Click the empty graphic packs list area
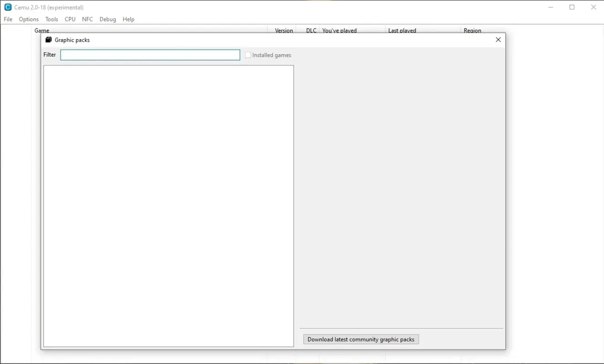This screenshot has width=604, height=364. point(169,205)
